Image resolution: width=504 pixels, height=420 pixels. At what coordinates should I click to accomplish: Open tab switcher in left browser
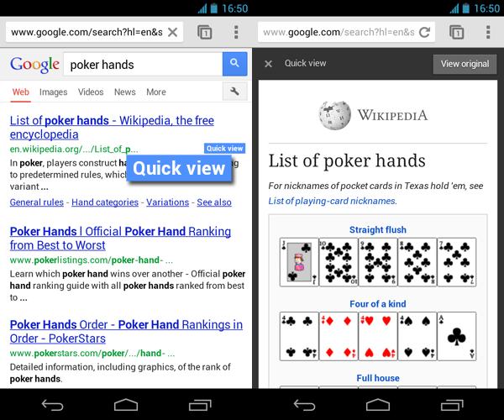[x=205, y=32]
